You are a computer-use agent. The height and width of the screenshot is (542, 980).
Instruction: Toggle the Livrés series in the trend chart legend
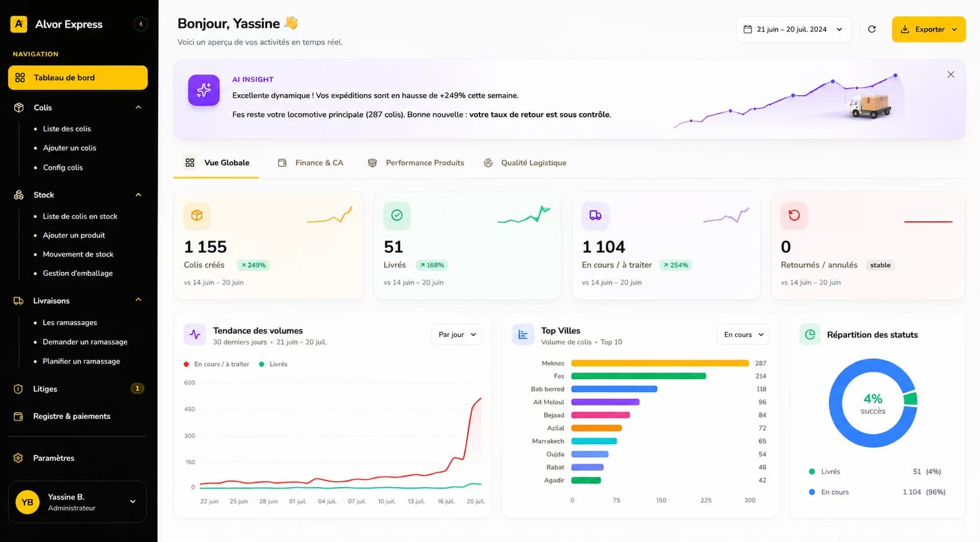click(273, 364)
